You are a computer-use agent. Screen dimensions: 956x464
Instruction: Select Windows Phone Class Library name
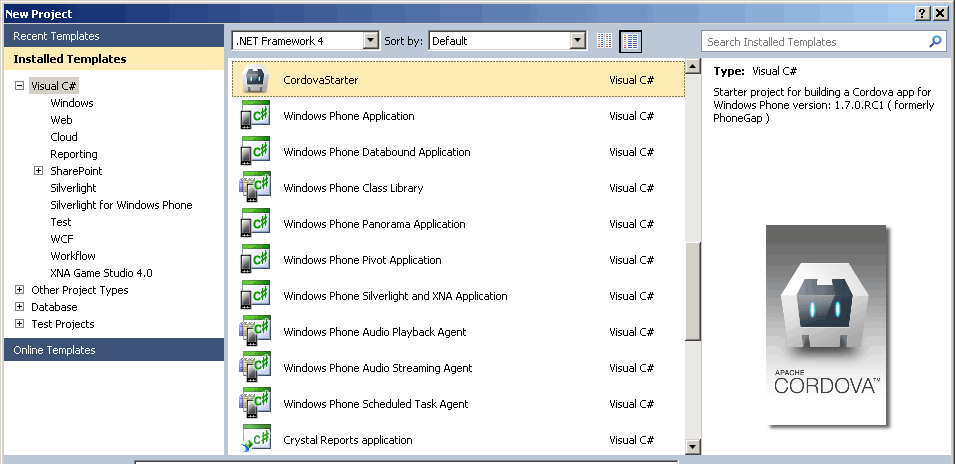tap(353, 188)
